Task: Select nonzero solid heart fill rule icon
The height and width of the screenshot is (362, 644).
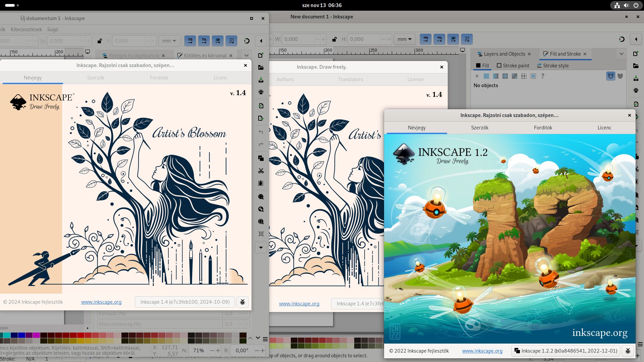Action: click(x=620, y=76)
